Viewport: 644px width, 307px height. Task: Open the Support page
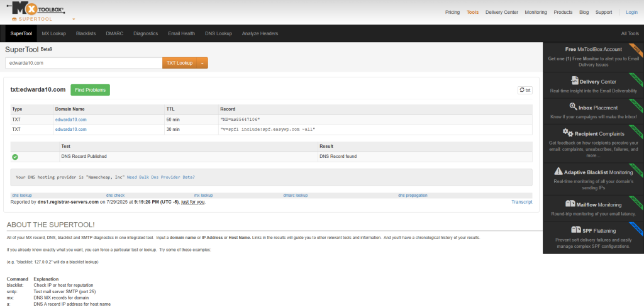click(x=603, y=13)
